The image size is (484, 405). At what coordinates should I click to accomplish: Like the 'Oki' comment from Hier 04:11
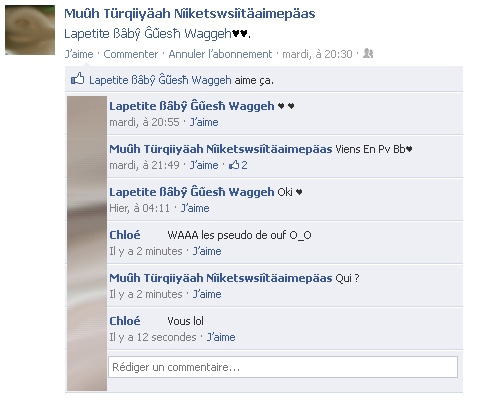pos(195,208)
